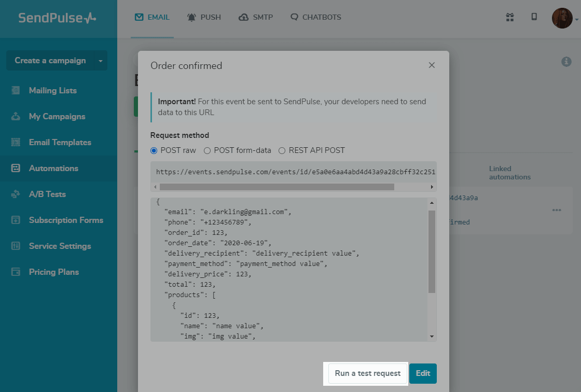Screen dimensions: 581x392
Task: Click the Edit button in the dialog
Action: [x=423, y=373]
